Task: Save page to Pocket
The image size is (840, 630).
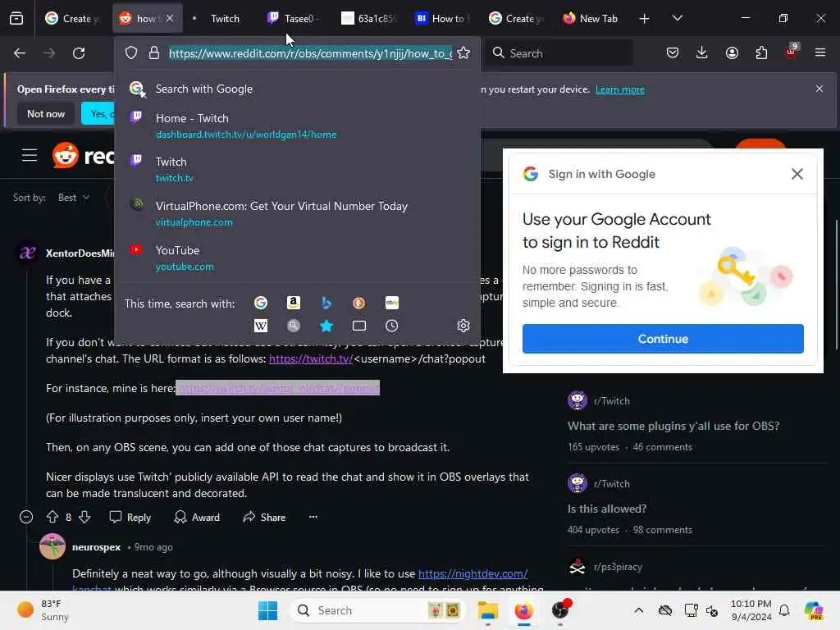Action: 673,53
